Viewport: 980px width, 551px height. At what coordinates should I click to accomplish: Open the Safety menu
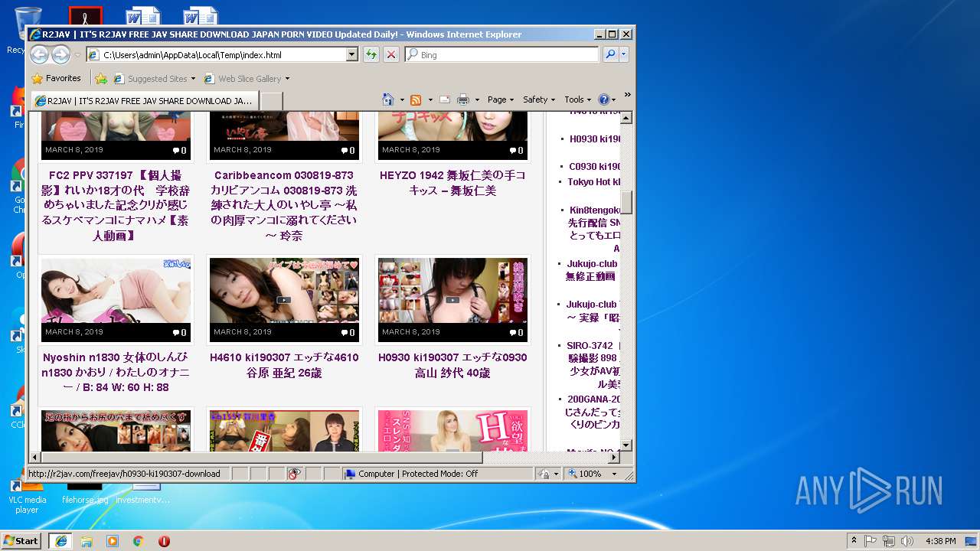pyautogui.click(x=540, y=99)
